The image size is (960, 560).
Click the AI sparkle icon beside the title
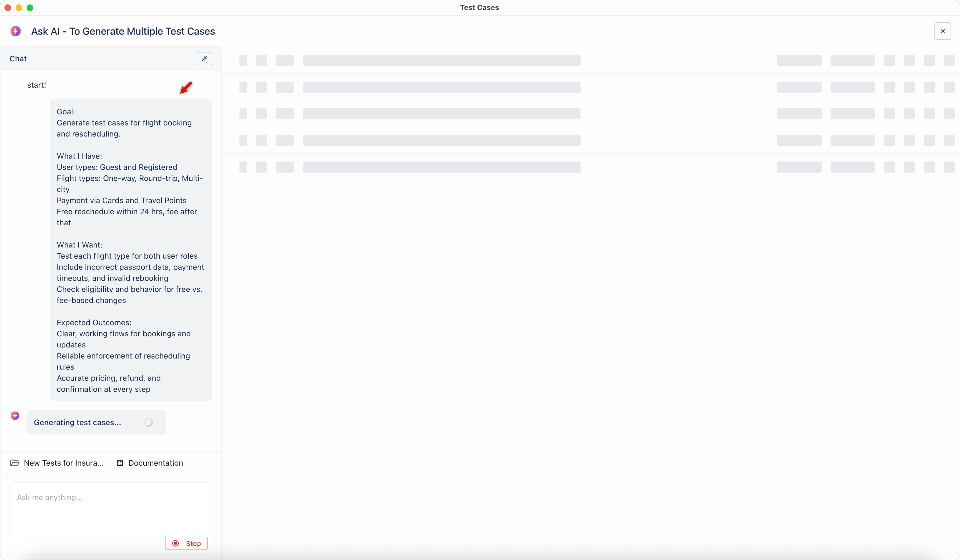(x=16, y=31)
